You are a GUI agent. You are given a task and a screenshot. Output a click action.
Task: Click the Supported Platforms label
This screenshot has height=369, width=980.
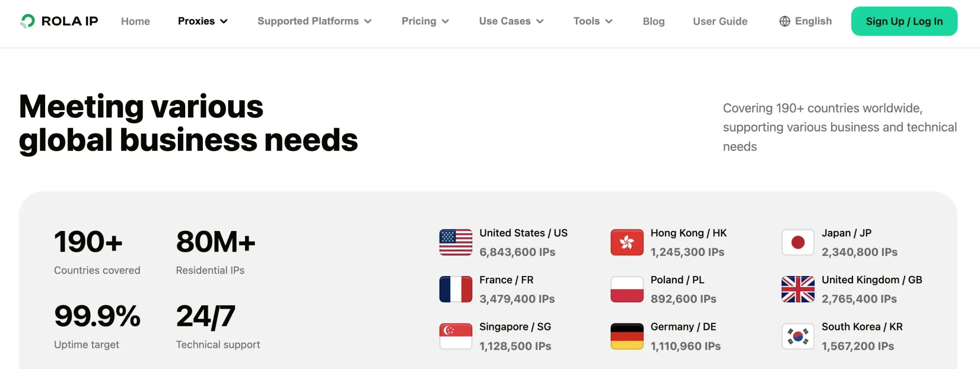308,21
